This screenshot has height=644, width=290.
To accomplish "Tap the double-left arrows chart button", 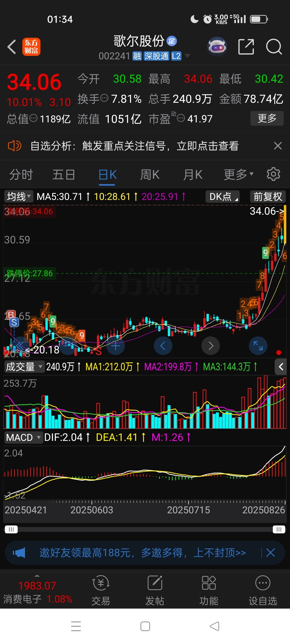I will point(21,346).
